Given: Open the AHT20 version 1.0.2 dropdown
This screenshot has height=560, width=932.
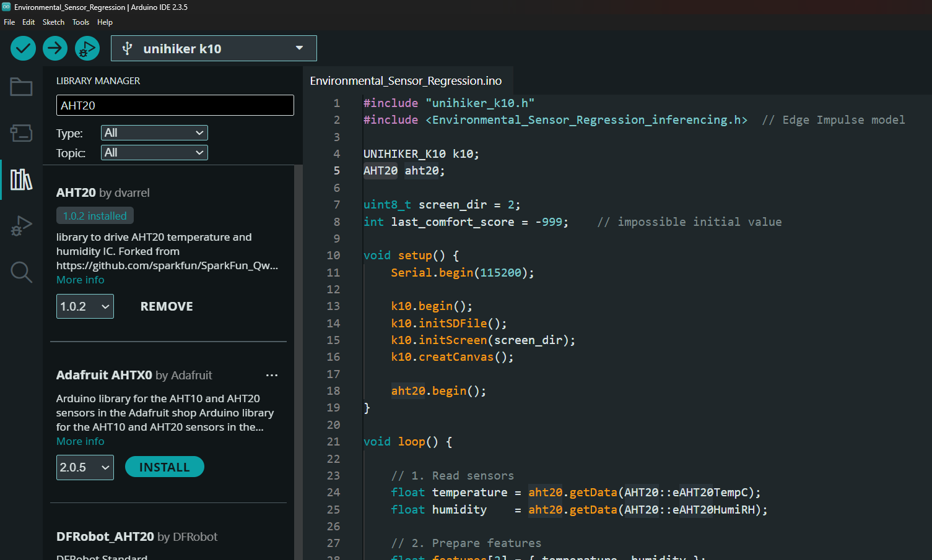Looking at the screenshot, I should pyautogui.click(x=85, y=306).
